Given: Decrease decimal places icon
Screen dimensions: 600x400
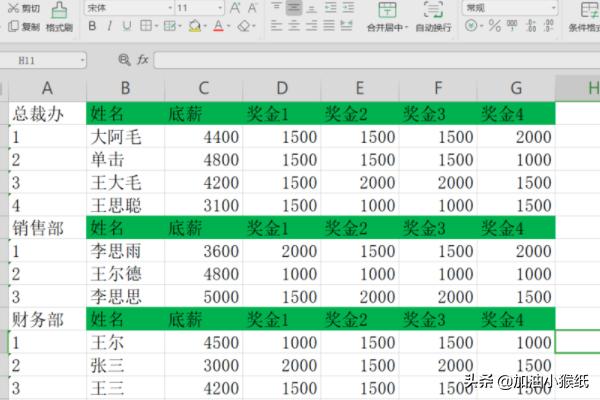Looking at the screenshot, I should click(x=549, y=26).
